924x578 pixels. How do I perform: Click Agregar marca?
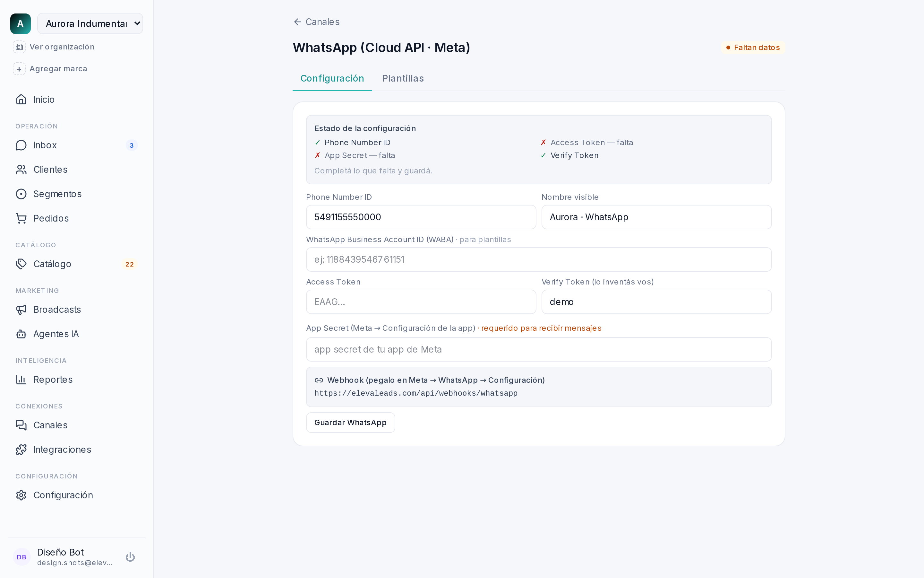(x=58, y=69)
